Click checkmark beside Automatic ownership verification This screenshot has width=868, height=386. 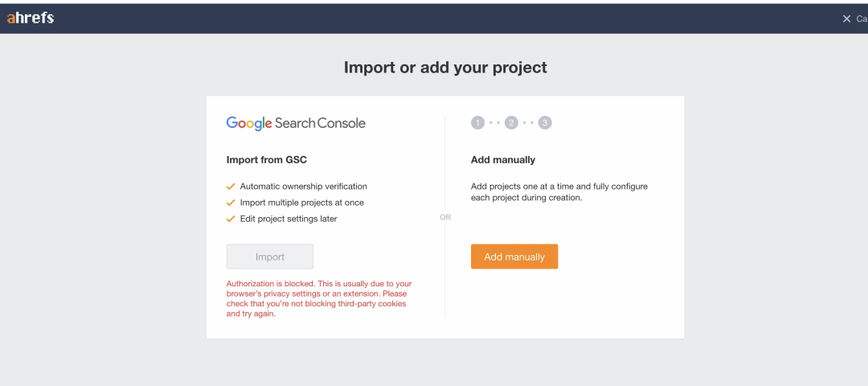point(231,187)
